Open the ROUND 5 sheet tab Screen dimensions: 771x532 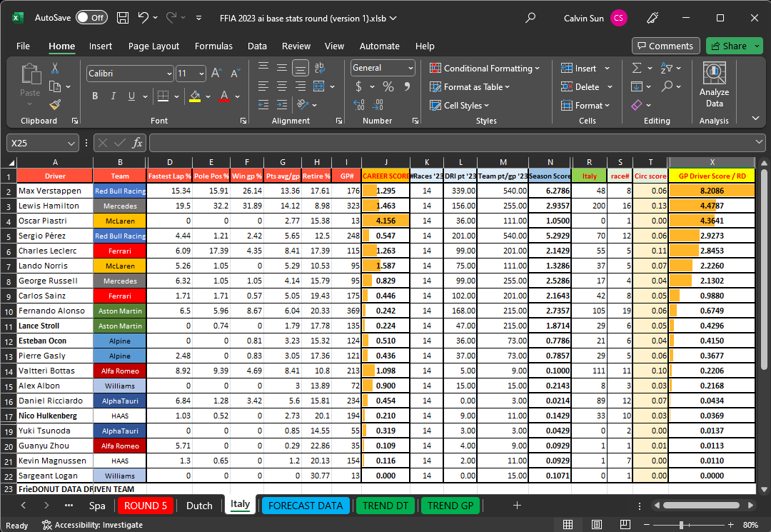tap(146, 506)
